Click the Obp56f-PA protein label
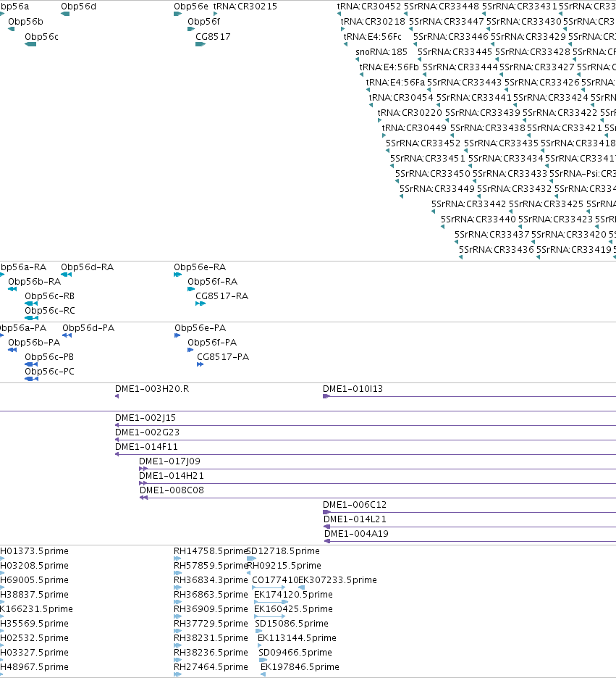616x678 pixels. (212, 343)
